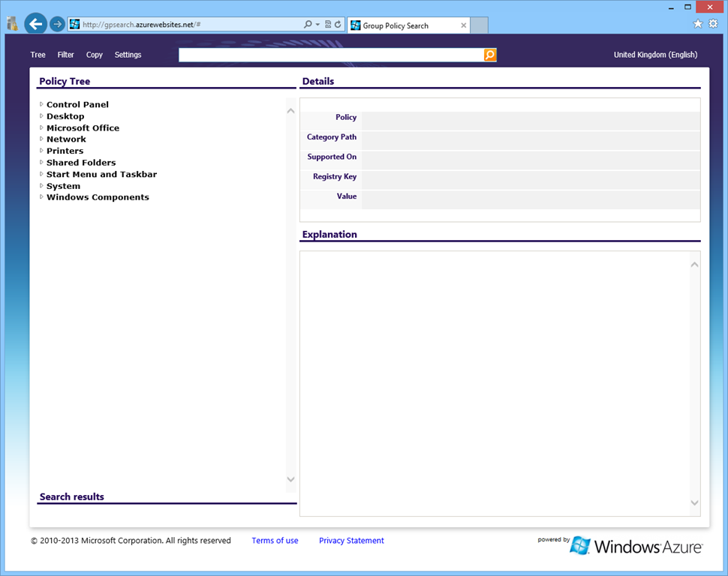
Task: Open the Favorites star icon
Action: tap(697, 24)
